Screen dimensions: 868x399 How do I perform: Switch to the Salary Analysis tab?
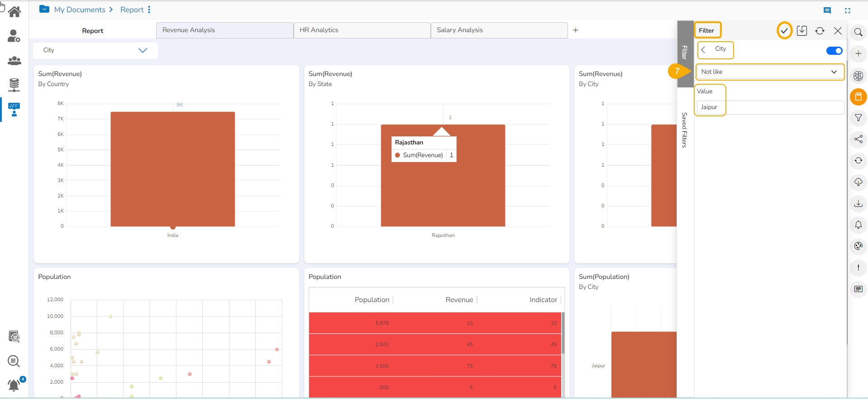pyautogui.click(x=499, y=30)
